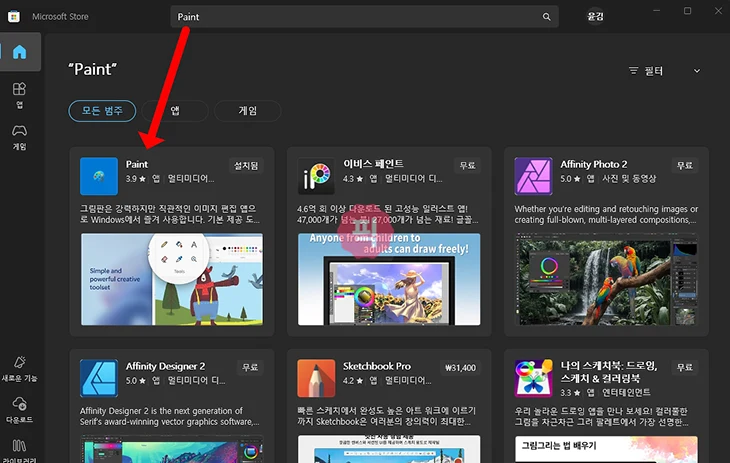Image resolution: width=730 pixels, height=463 pixels.
Task: Click the Microsoft Store logo icon
Action: [x=14, y=17]
